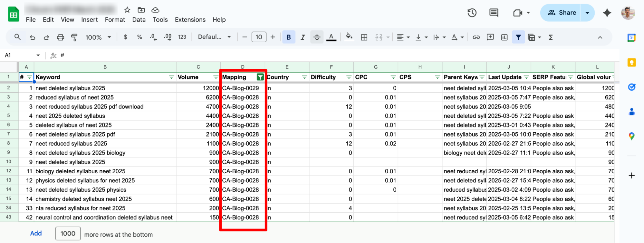Insert a comment from toolbar
The image size is (644, 243).
(x=490, y=37)
